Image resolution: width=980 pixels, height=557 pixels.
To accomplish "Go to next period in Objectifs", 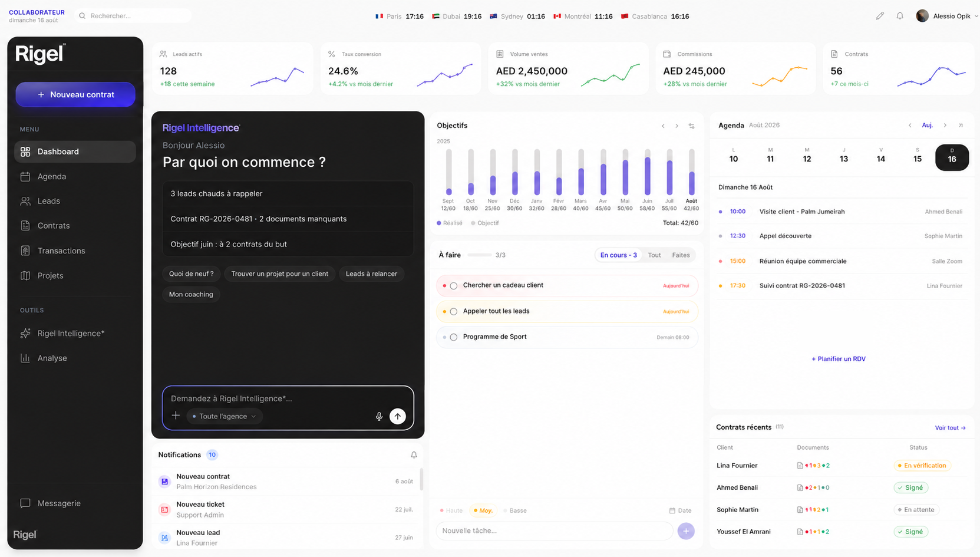I will 677,126.
